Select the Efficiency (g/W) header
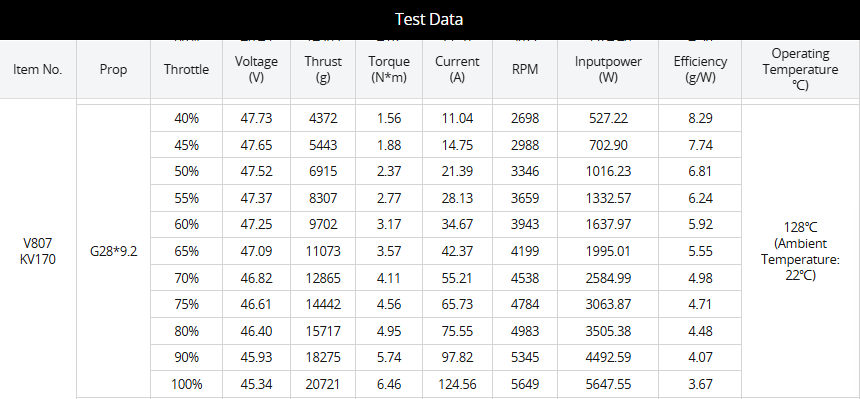The height and width of the screenshot is (399, 860). [700, 70]
